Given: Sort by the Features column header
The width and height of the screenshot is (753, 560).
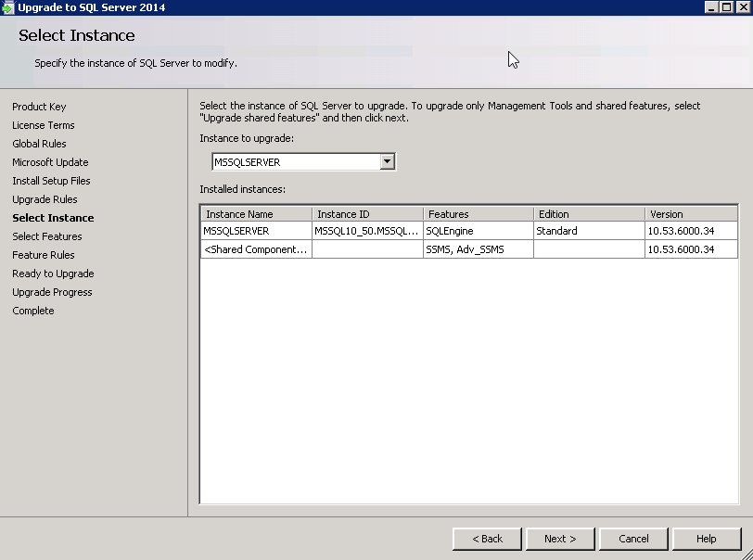Looking at the screenshot, I should 479,214.
